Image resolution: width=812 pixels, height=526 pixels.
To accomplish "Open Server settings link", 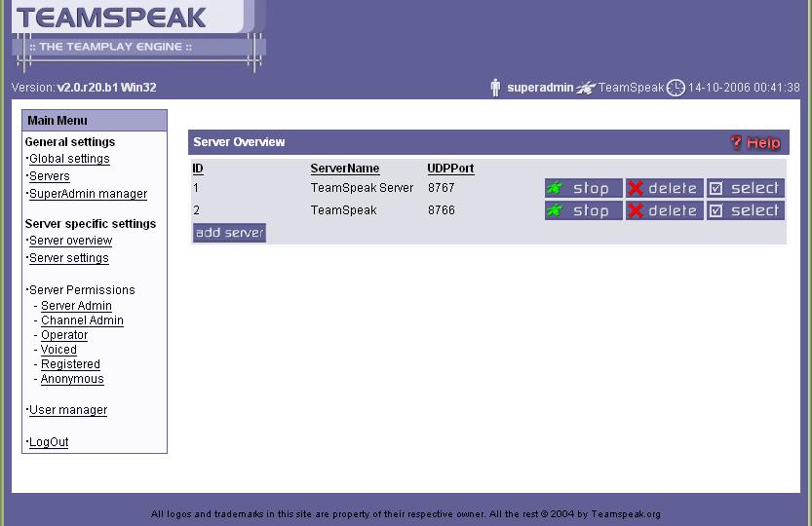I will click(69, 258).
